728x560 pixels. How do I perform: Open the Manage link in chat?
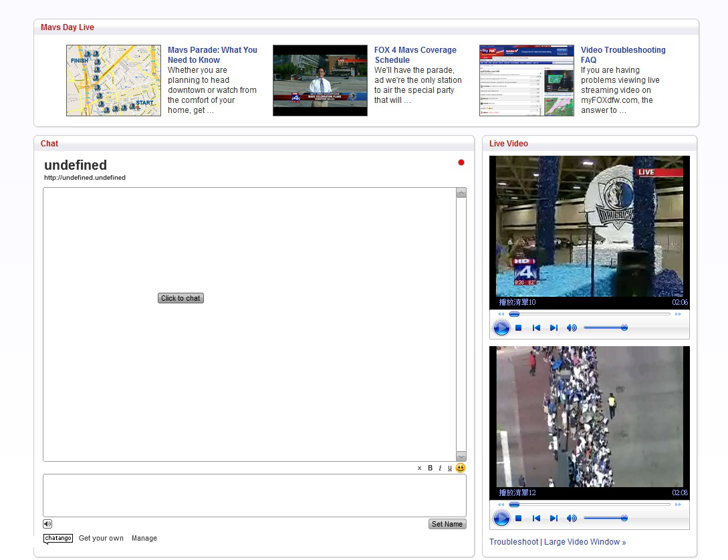coord(144,538)
